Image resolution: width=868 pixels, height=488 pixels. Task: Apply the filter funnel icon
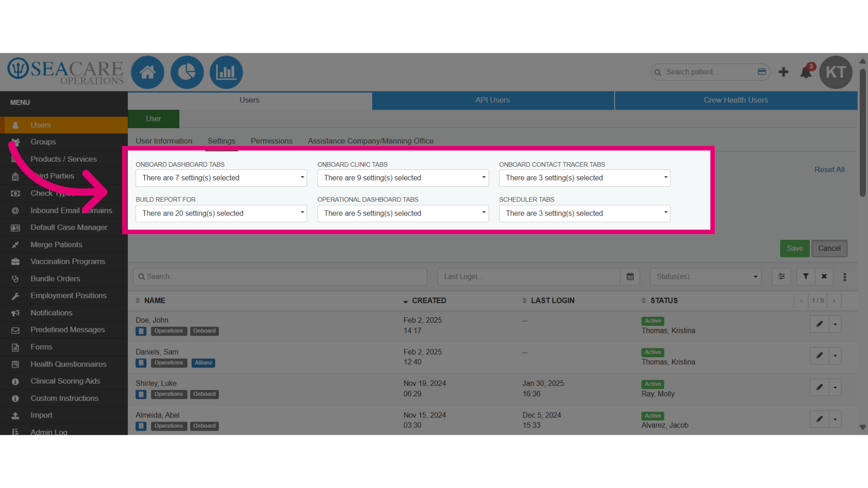(x=806, y=277)
